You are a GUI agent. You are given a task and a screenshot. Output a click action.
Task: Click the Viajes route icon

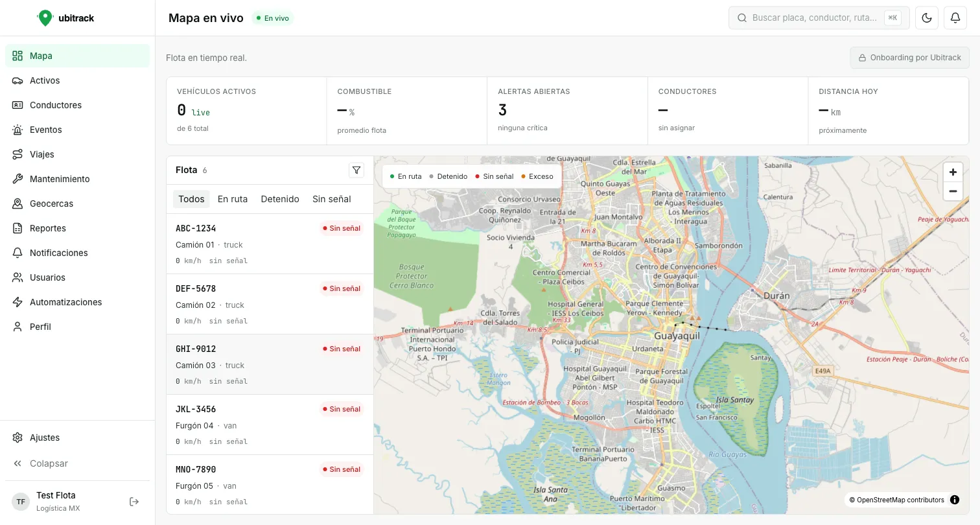tap(17, 154)
